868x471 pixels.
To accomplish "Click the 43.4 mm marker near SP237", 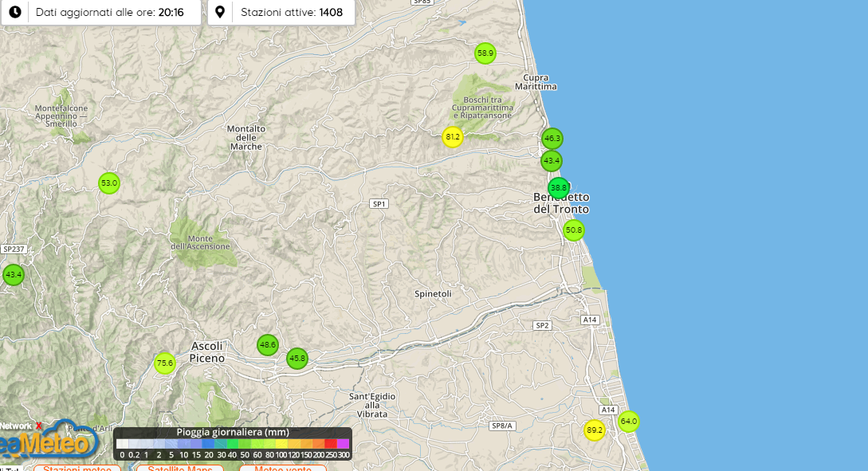I will (13, 275).
